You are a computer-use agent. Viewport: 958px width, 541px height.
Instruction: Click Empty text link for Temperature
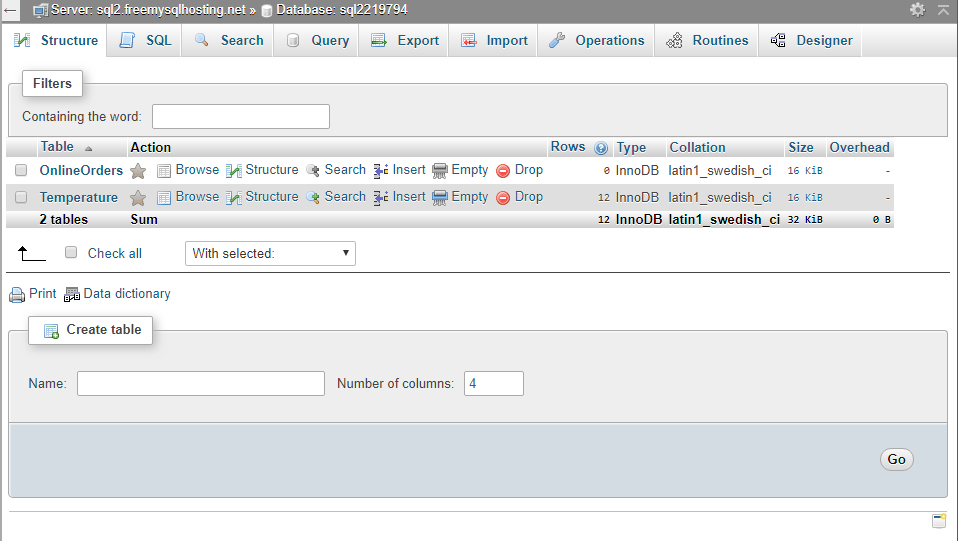pos(470,197)
